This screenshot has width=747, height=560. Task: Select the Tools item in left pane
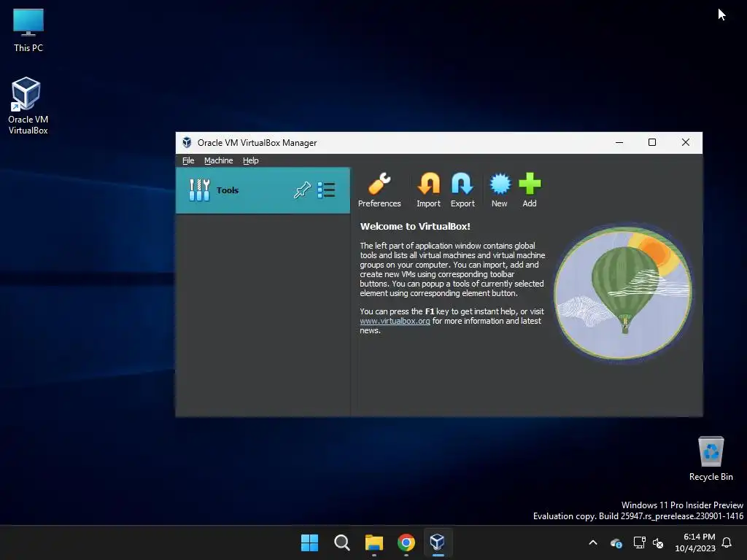point(263,190)
